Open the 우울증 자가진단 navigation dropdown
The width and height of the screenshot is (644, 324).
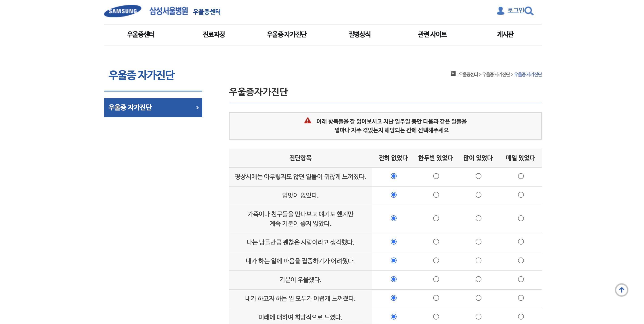click(288, 35)
